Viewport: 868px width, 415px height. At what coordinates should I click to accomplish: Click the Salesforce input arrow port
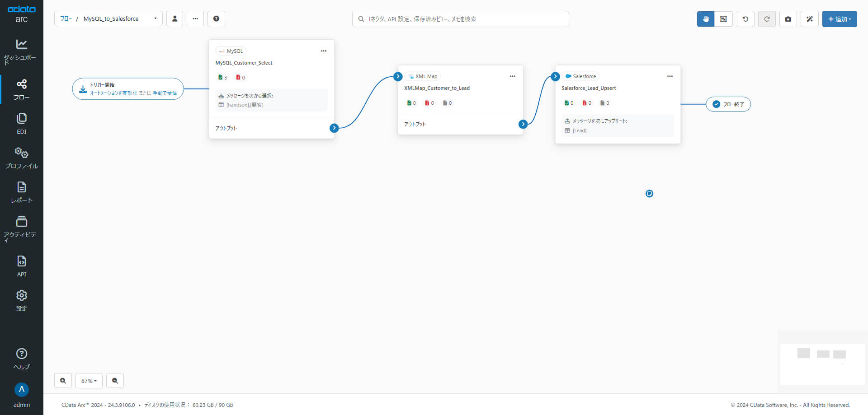pos(556,76)
